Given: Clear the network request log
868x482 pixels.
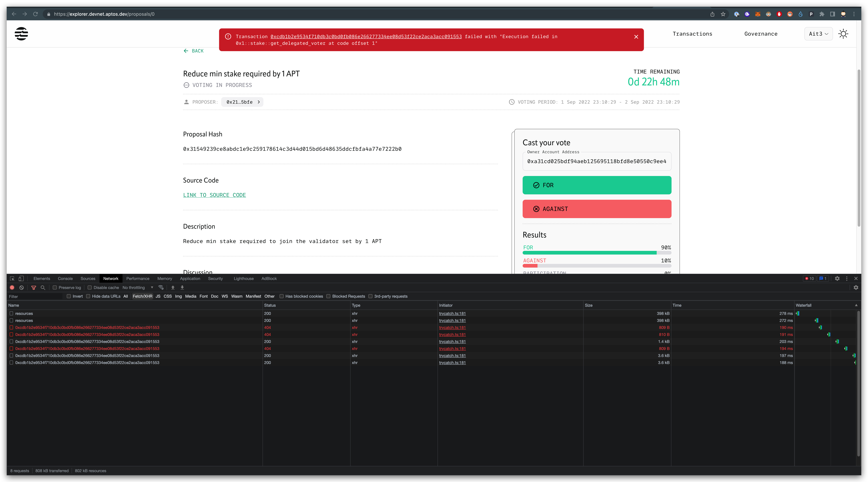Looking at the screenshot, I should (x=22, y=287).
